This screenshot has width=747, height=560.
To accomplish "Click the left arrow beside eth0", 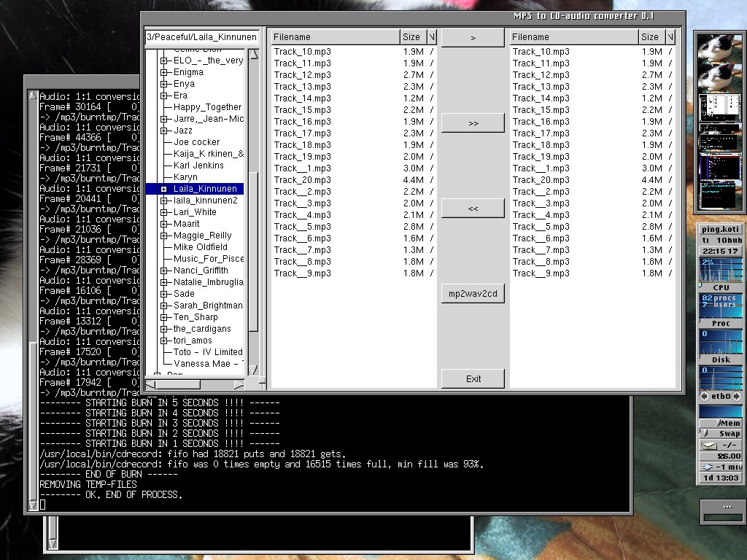I will [x=704, y=397].
